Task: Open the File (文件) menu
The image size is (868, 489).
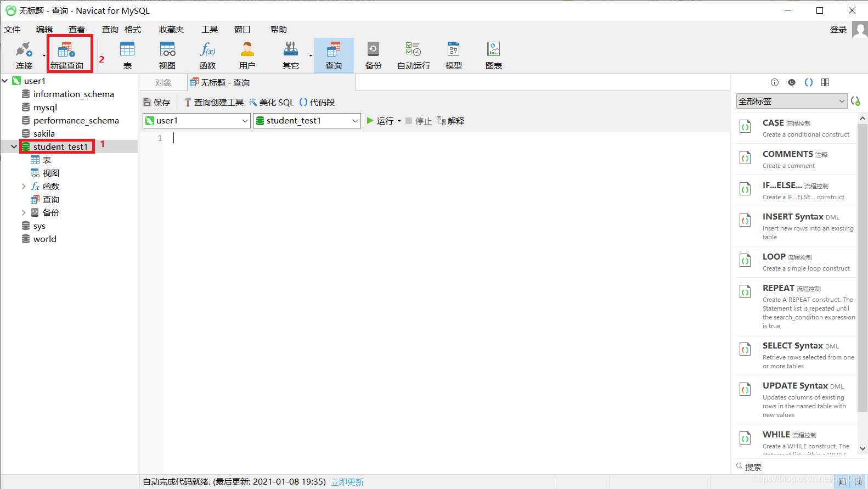Action: coord(12,30)
